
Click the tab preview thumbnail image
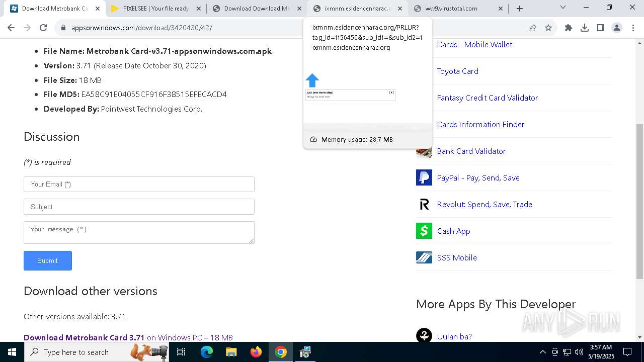point(368,92)
